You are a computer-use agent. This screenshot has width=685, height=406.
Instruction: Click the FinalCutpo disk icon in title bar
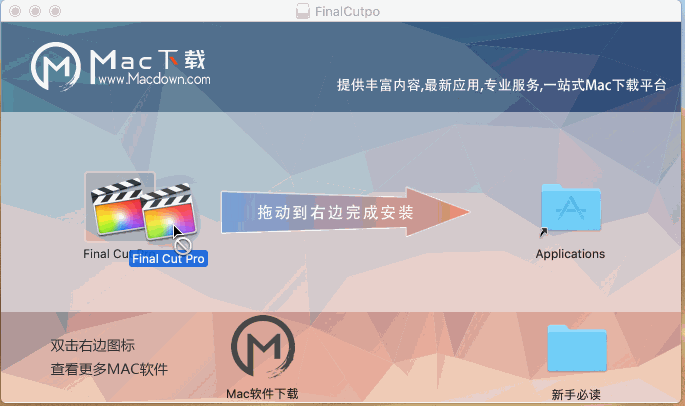coord(303,11)
